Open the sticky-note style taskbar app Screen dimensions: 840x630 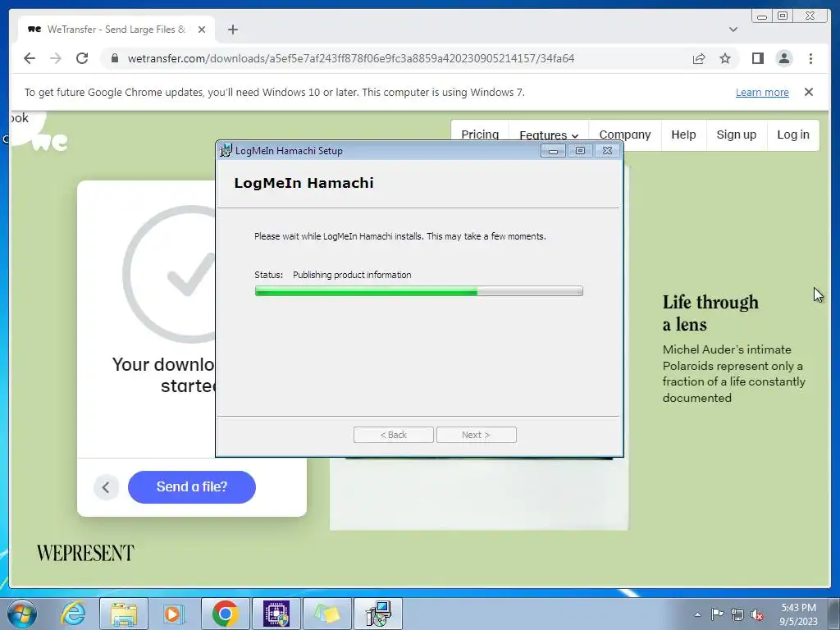click(327, 614)
